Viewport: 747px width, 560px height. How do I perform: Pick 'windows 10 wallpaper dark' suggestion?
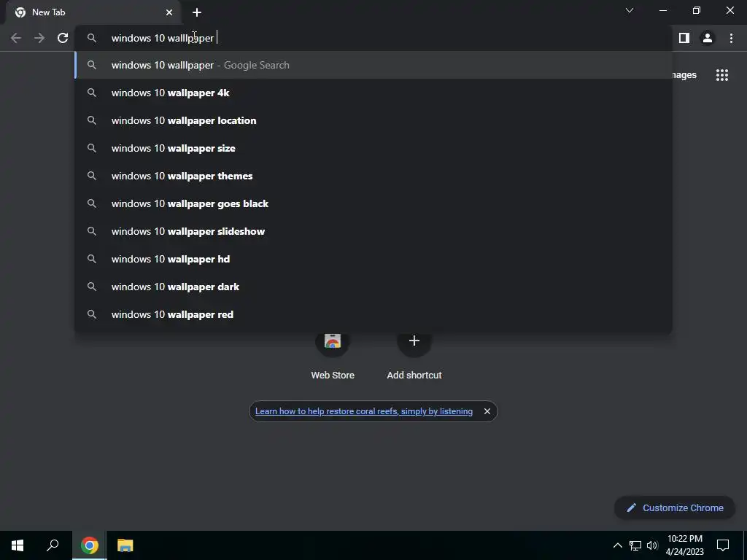(x=373, y=286)
